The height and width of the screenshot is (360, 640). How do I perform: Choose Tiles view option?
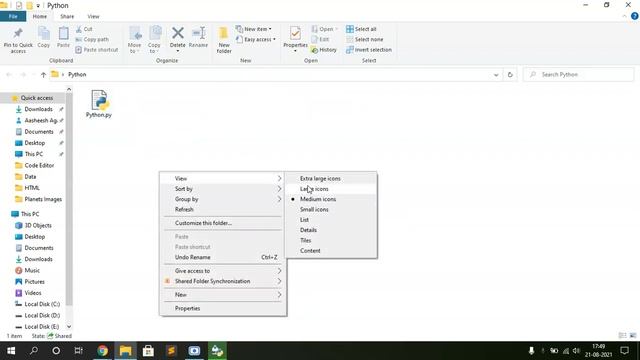tap(331, 240)
